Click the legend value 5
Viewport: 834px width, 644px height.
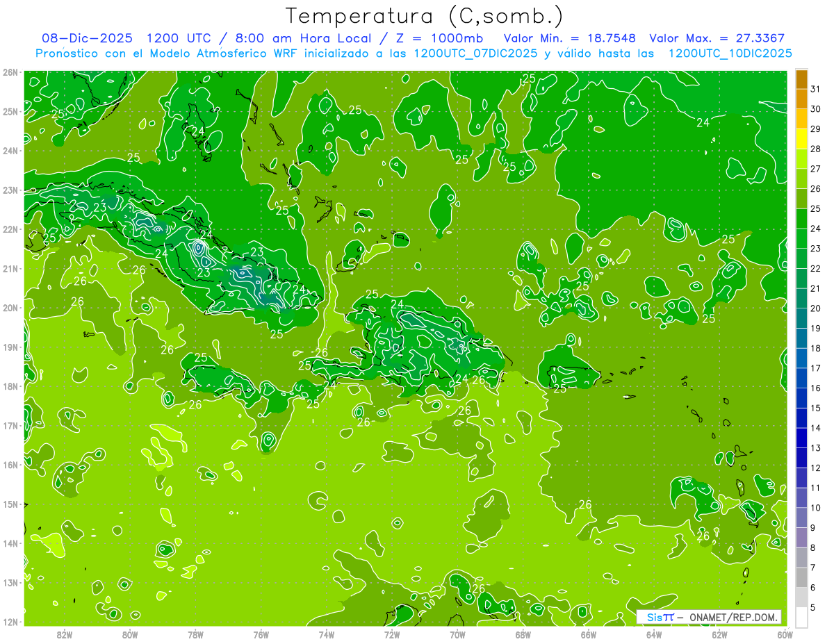(813, 608)
